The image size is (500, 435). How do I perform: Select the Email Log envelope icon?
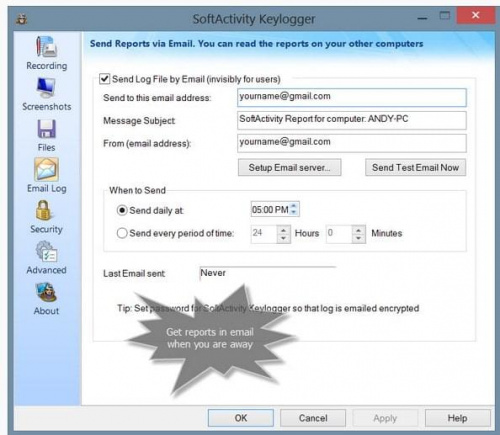46,169
